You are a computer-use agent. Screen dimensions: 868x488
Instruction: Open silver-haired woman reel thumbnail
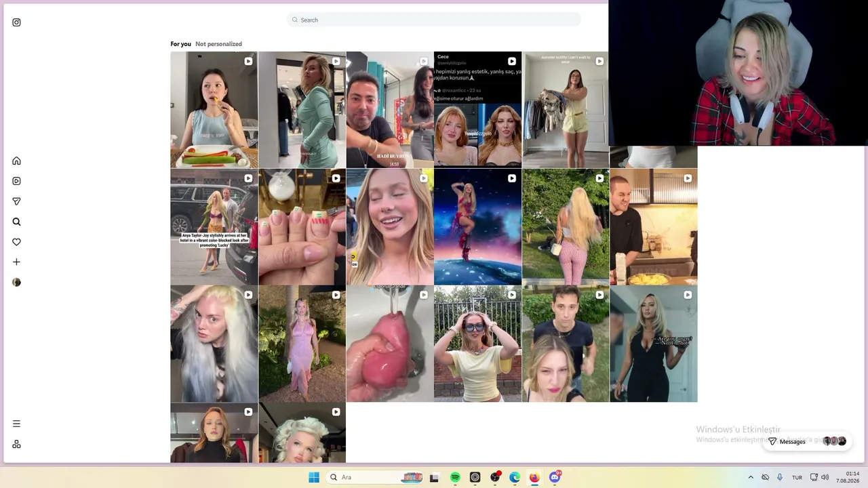point(214,344)
